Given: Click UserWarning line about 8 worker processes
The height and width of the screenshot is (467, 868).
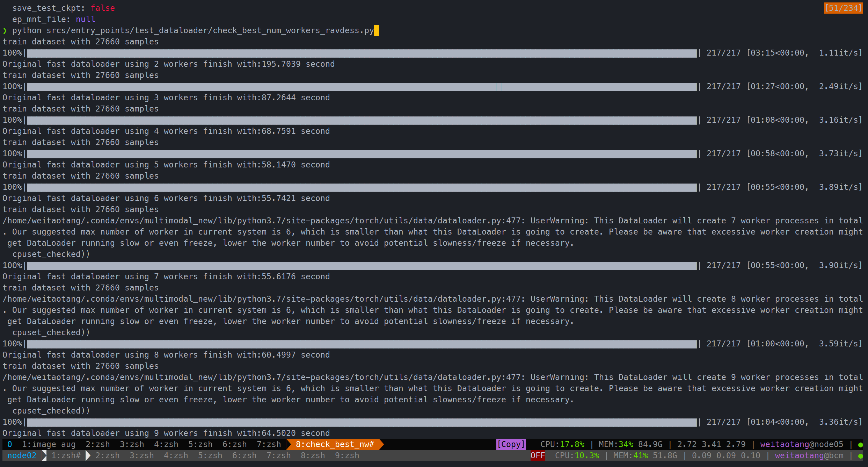Looking at the screenshot, I should coord(432,299).
